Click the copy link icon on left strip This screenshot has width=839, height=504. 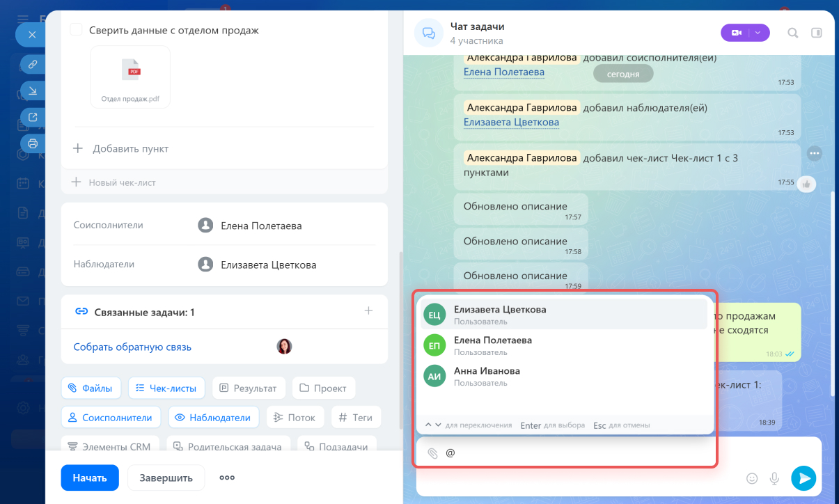click(33, 65)
